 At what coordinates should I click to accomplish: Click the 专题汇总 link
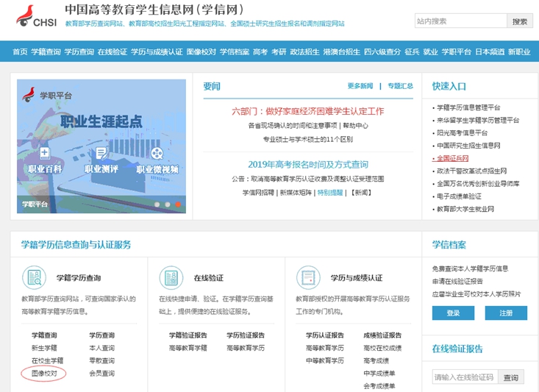(401, 86)
